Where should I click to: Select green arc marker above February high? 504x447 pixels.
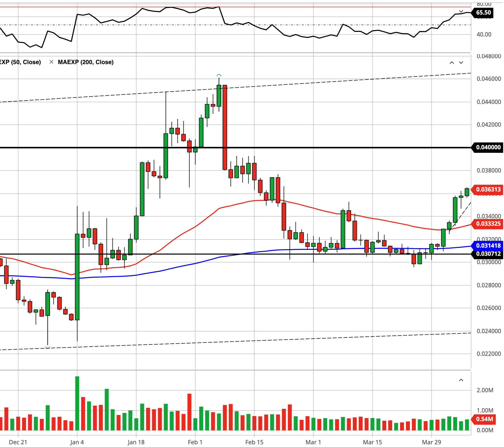coord(219,75)
